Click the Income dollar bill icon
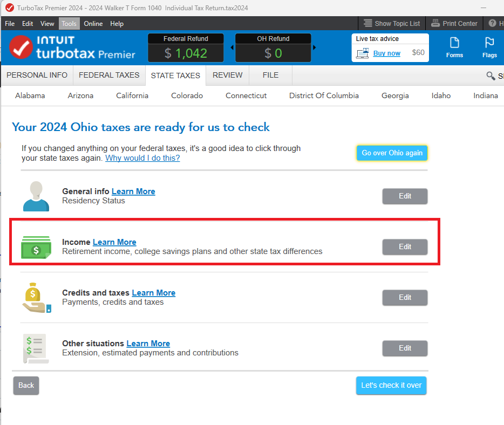Viewport: 504px width, 425px height. [x=36, y=248]
